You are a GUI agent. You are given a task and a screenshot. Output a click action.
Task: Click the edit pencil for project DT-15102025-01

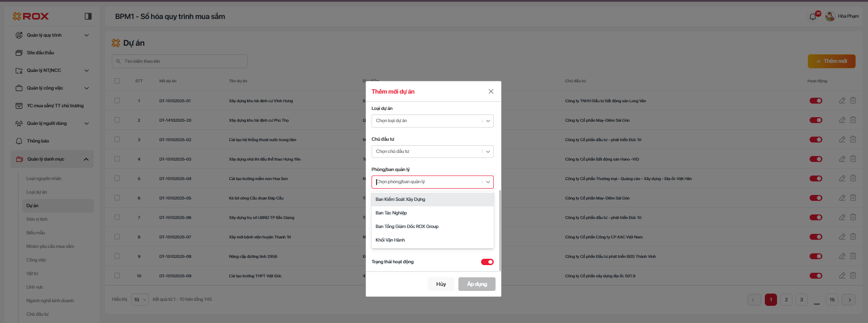[842, 100]
